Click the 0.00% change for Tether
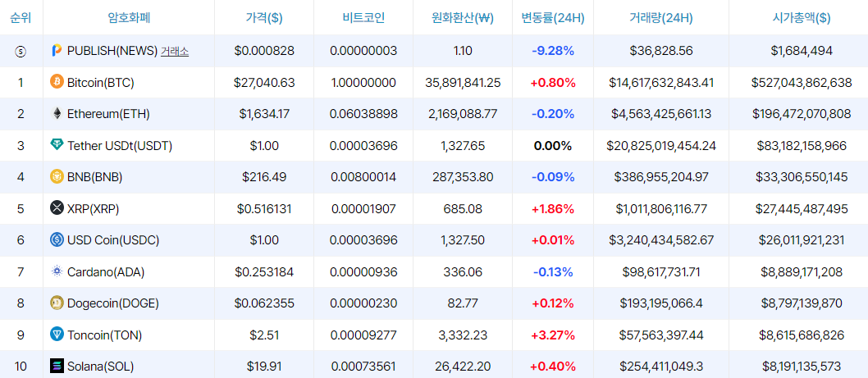868x378 pixels. 553,146
